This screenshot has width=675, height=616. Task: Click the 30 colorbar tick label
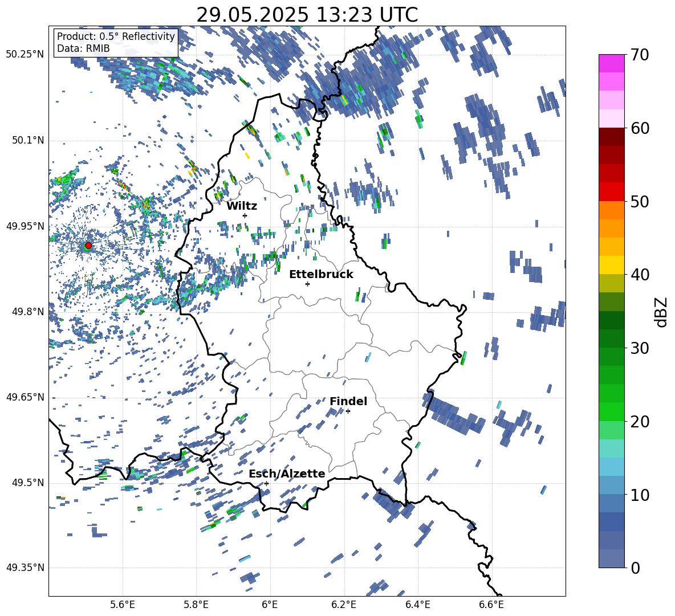click(640, 348)
